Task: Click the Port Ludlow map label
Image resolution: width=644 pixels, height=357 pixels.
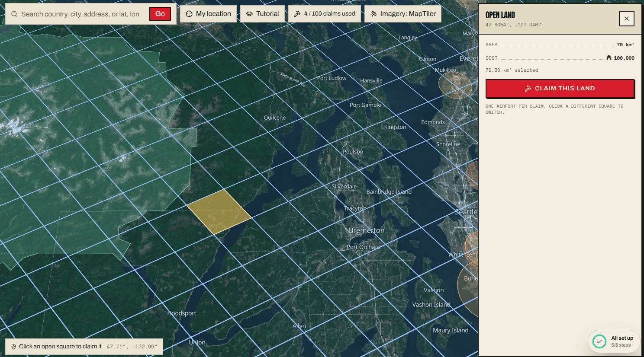Action: click(x=332, y=78)
